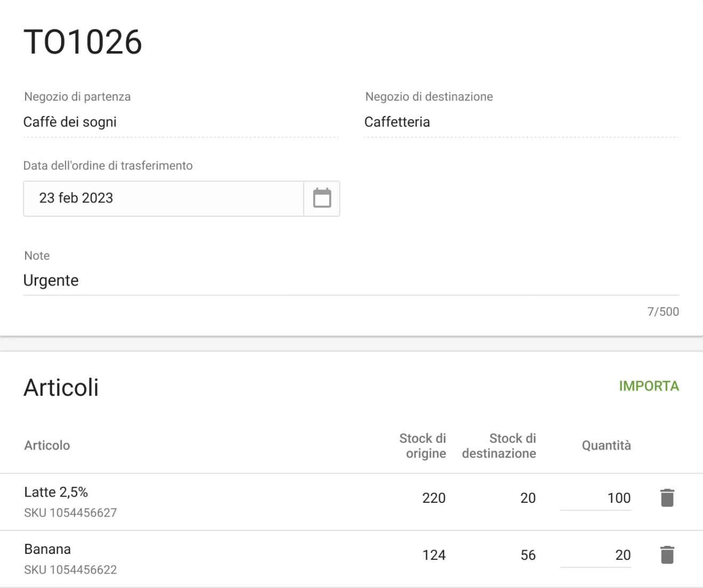Click the Stock di destinazione column header

click(499, 446)
